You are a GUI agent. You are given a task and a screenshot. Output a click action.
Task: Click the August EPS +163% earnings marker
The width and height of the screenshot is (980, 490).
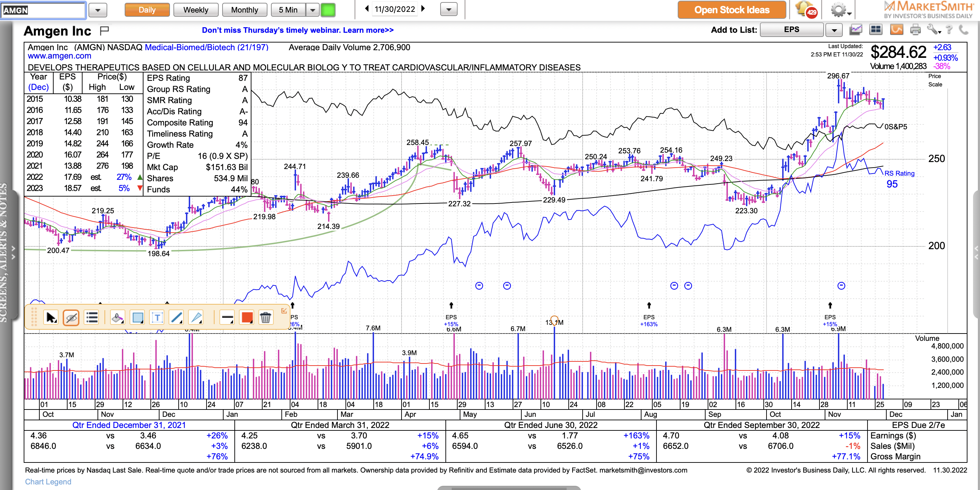tap(649, 320)
